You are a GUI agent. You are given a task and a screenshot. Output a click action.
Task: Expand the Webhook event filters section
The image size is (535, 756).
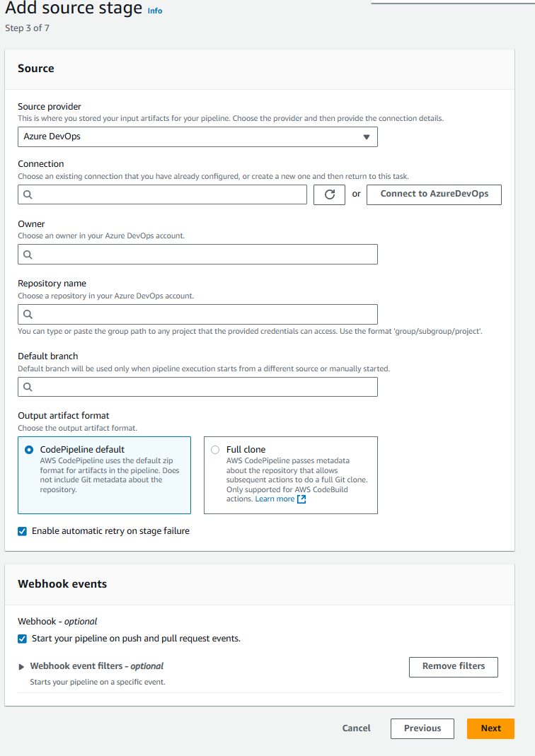(x=21, y=665)
